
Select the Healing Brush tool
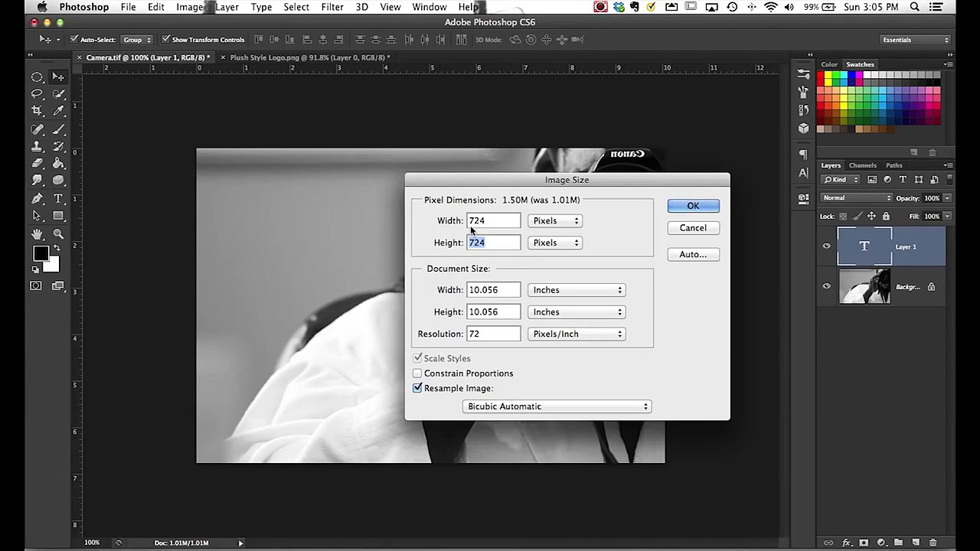point(37,129)
